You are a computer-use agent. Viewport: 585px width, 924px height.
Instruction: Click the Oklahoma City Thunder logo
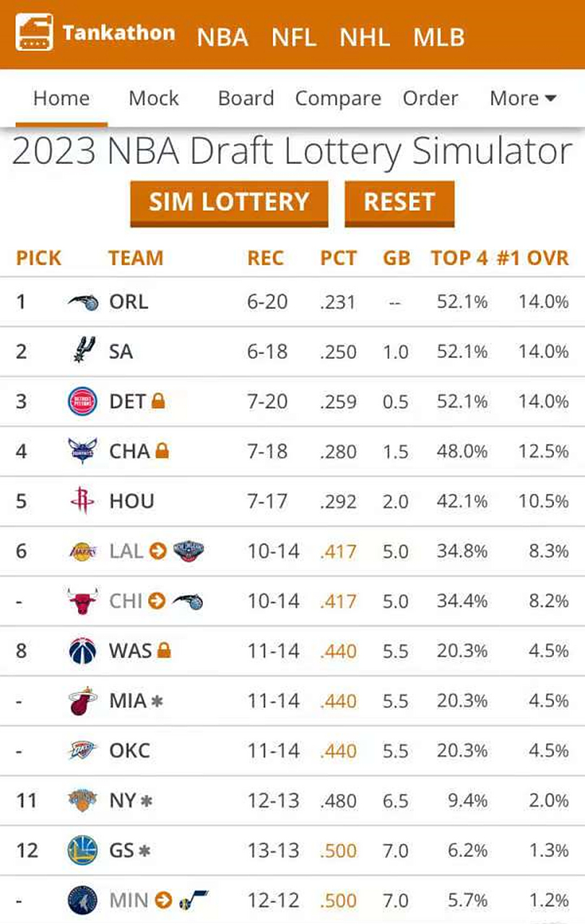point(82,751)
